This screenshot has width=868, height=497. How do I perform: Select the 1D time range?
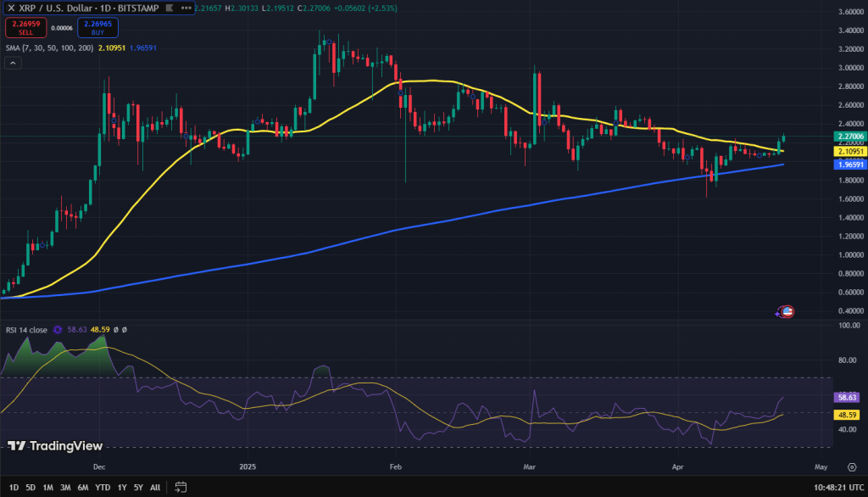(14, 488)
